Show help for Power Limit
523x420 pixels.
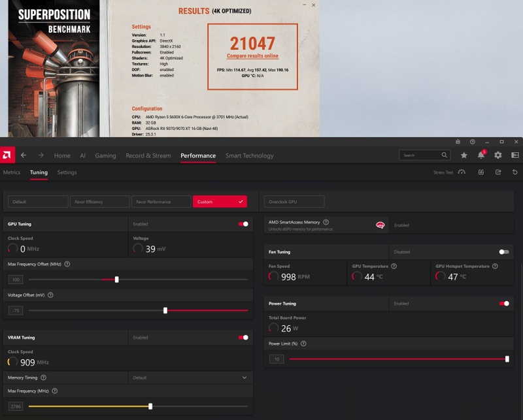pyautogui.click(x=303, y=344)
